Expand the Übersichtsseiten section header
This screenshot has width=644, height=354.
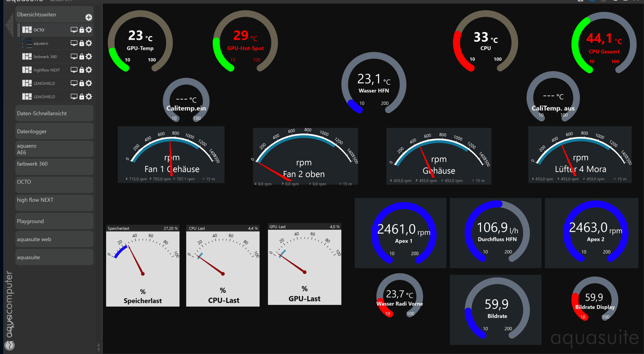(54, 15)
